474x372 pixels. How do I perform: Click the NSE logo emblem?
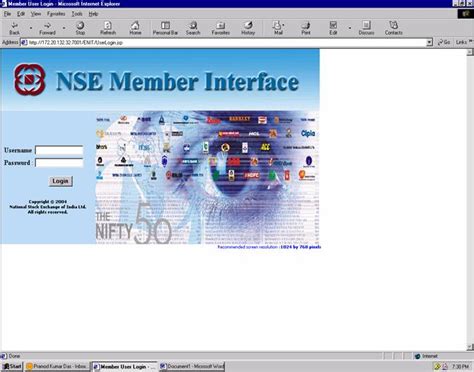coord(30,80)
